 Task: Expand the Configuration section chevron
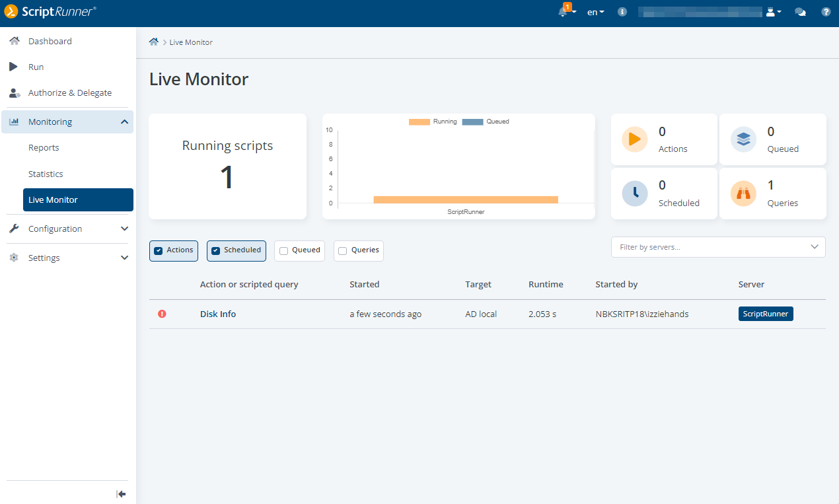(124, 229)
